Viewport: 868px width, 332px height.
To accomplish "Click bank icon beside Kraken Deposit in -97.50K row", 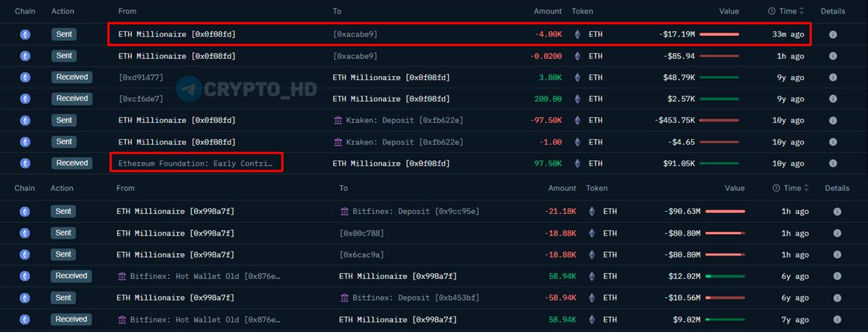I will click(x=338, y=120).
